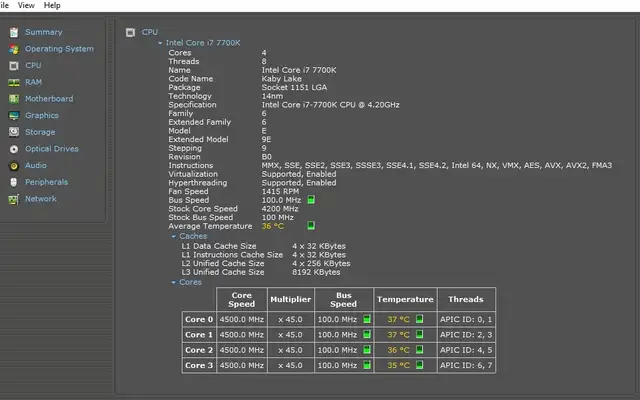The image size is (640, 400).
Task: Click the Instructions list starting with MMX
Action: 437,165
